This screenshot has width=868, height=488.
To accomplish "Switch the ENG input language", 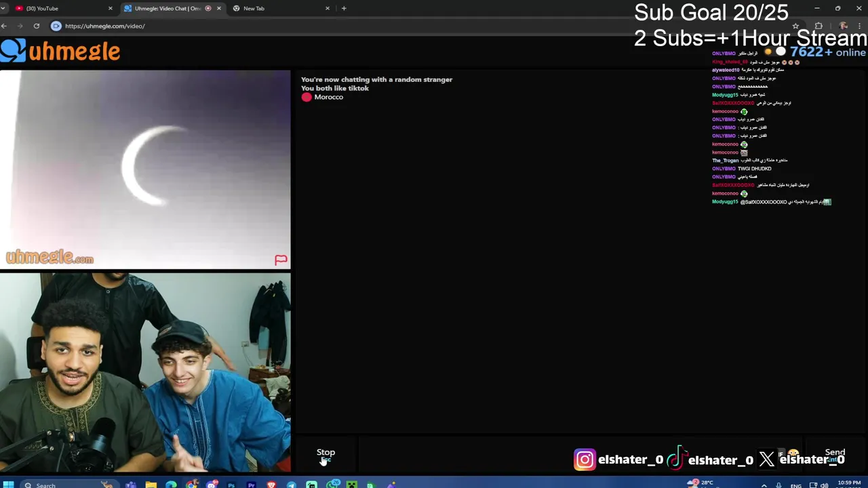I will pyautogui.click(x=796, y=485).
